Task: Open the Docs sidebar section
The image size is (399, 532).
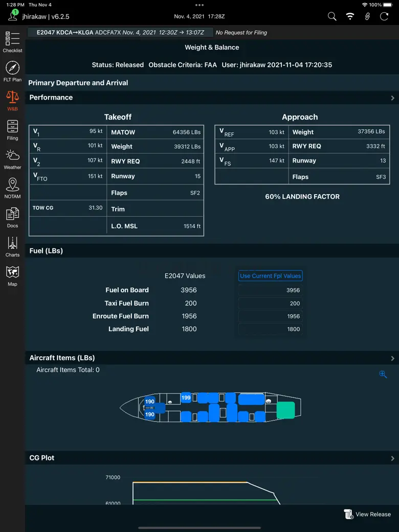Action: pyautogui.click(x=12, y=218)
